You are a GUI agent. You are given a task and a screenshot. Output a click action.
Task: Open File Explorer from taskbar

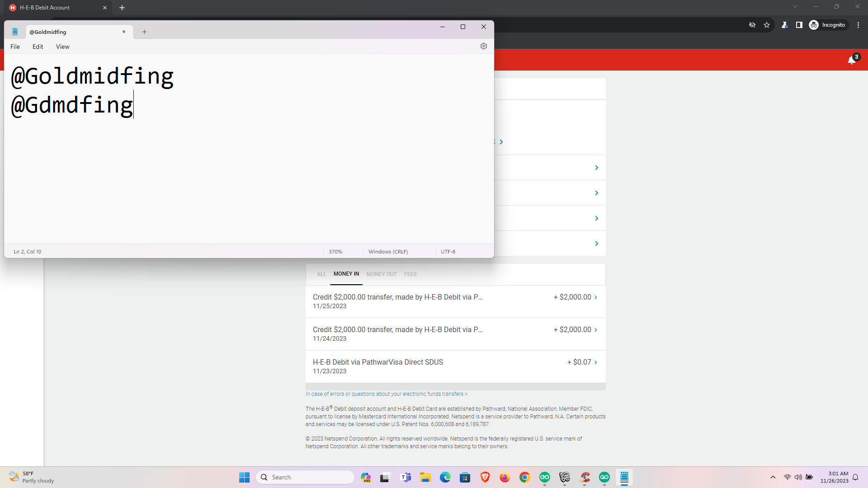(x=425, y=477)
